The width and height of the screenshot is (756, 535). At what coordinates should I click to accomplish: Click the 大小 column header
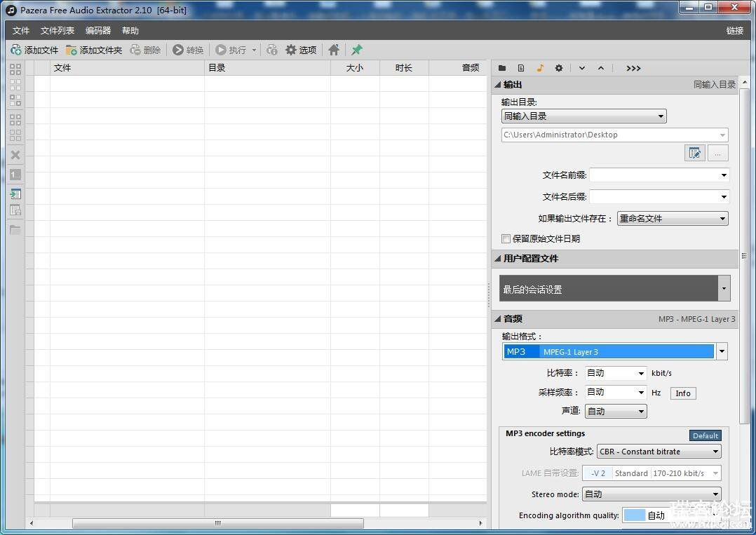355,68
